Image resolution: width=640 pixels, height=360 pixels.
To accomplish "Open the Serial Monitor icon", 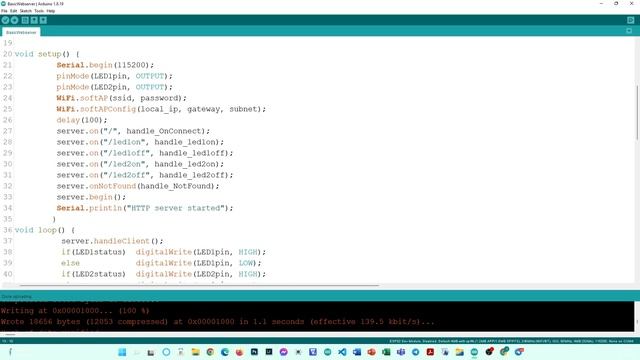I will 631,20.
